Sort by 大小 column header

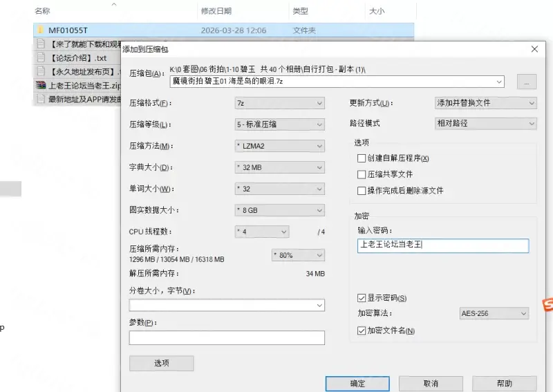[x=377, y=11]
